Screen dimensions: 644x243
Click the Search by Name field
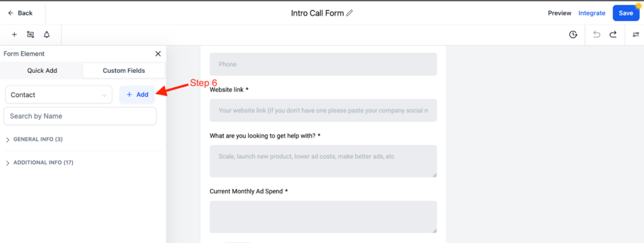pyautogui.click(x=80, y=116)
